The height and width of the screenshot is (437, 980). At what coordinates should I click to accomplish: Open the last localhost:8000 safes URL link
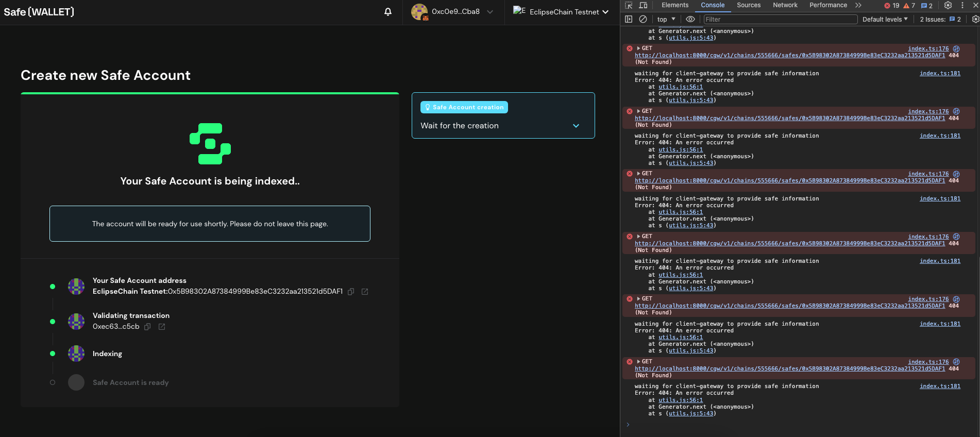pos(790,368)
